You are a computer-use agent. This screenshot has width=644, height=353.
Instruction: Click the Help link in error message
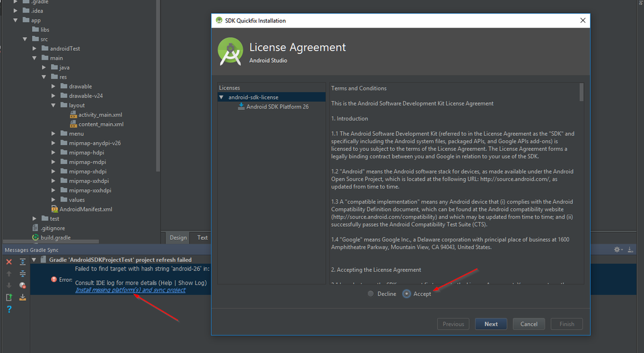coord(166,283)
